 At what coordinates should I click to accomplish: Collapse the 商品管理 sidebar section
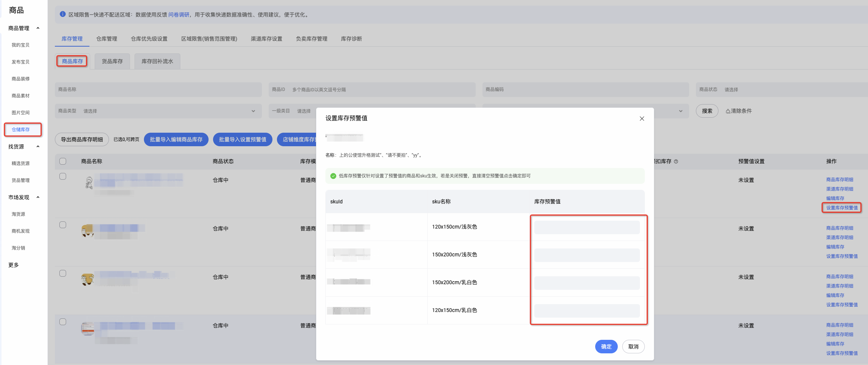tap(38, 28)
